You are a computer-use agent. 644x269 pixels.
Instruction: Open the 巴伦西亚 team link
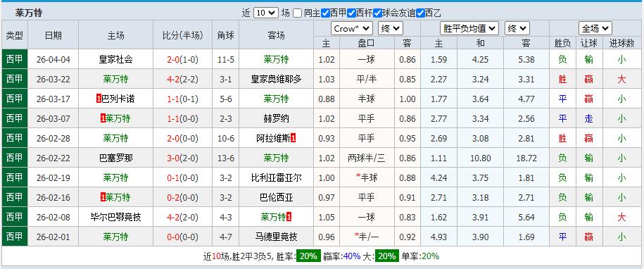(x=276, y=198)
